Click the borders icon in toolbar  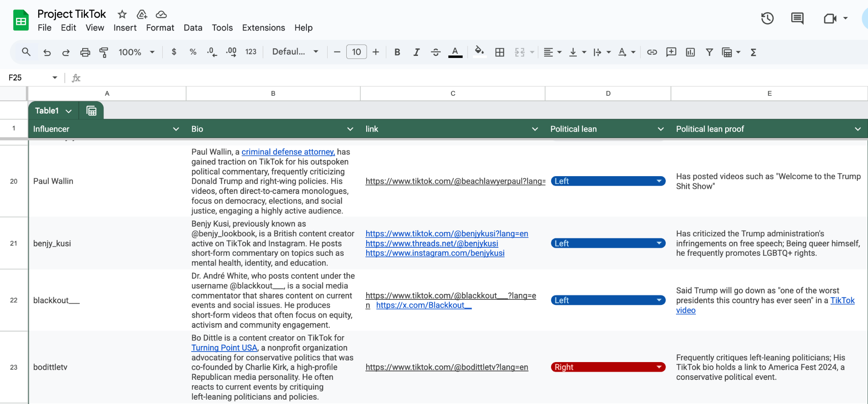(500, 52)
